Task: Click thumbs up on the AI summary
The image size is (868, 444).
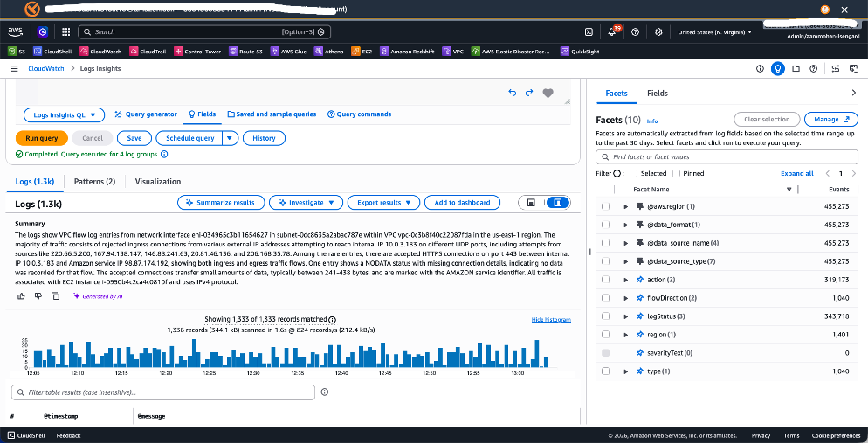Action: 21,296
